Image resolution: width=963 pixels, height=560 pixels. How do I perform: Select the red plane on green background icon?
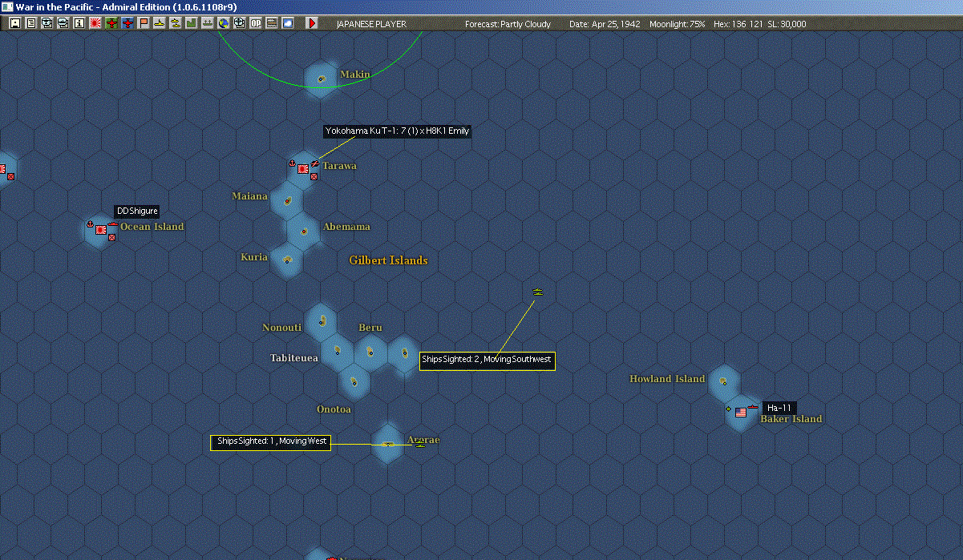point(111,23)
